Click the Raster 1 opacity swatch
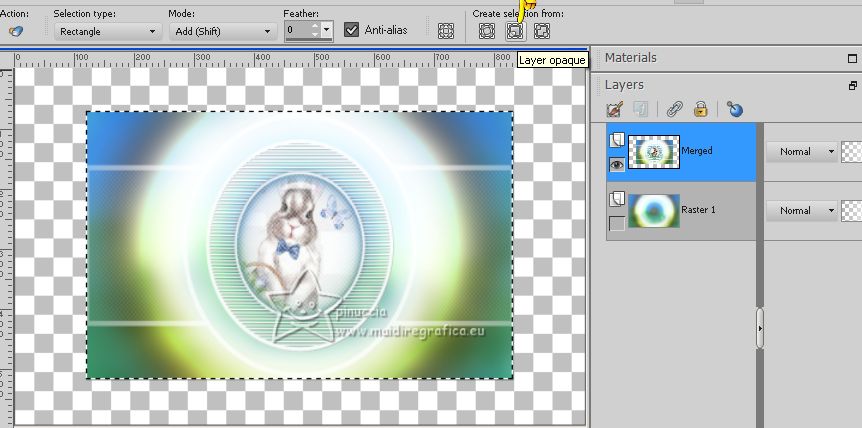The height and width of the screenshot is (428, 862). click(x=852, y=210)
